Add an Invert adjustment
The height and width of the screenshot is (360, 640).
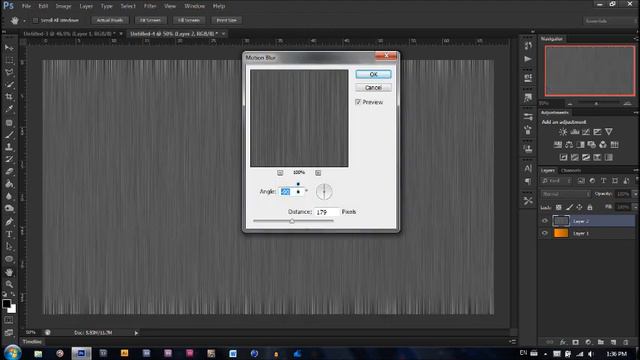(563, 157)
